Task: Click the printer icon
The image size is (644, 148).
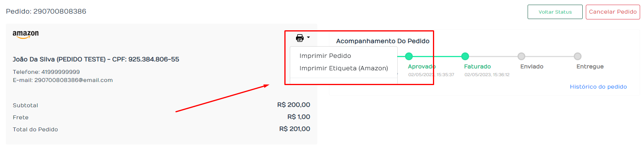Action: (299, 38)
